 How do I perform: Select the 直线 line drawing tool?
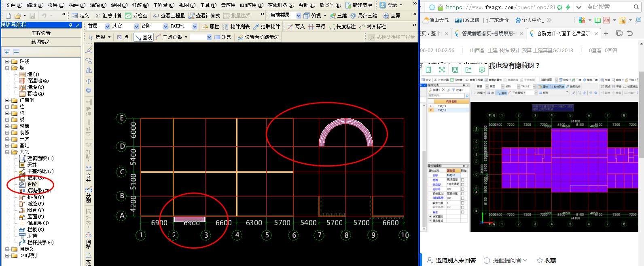[x=144, y=37]
